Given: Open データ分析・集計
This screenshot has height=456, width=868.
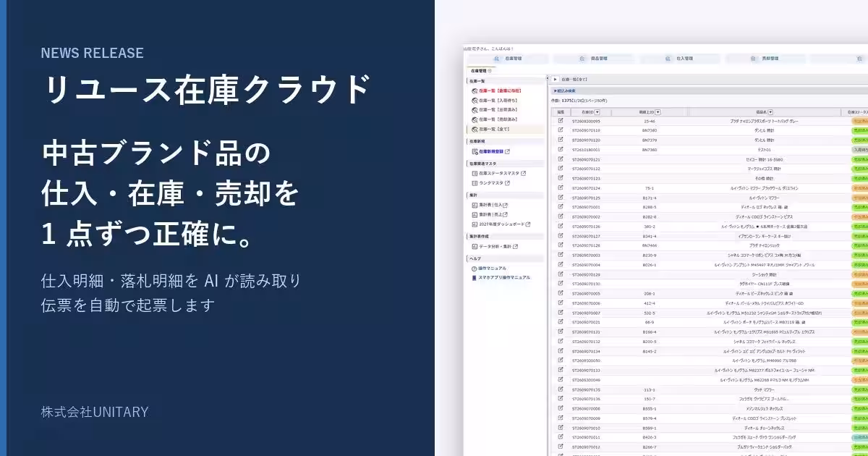Looking at the screenshot, I should 495,246.
